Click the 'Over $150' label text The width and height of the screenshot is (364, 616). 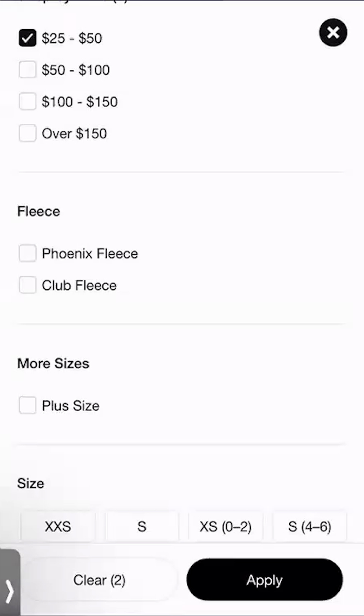pos(74,133)
